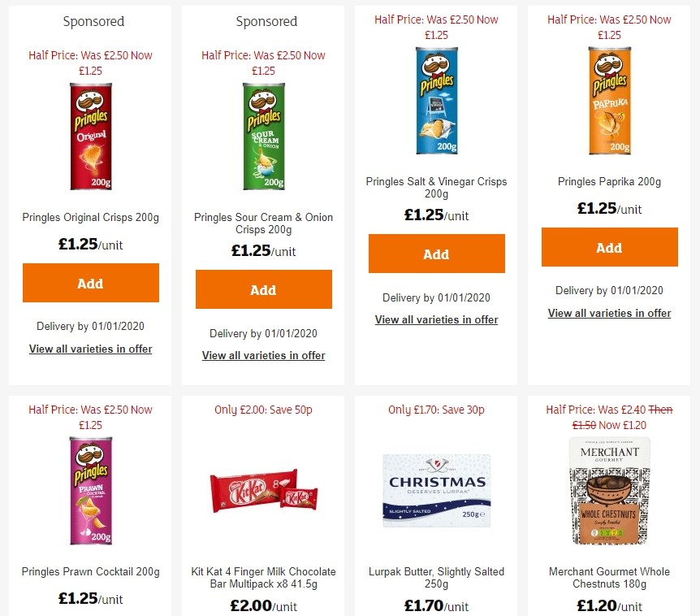Open Pringles Salt & Vinegar Crisps product page
700x616 pixels.
tap(436, 188)
